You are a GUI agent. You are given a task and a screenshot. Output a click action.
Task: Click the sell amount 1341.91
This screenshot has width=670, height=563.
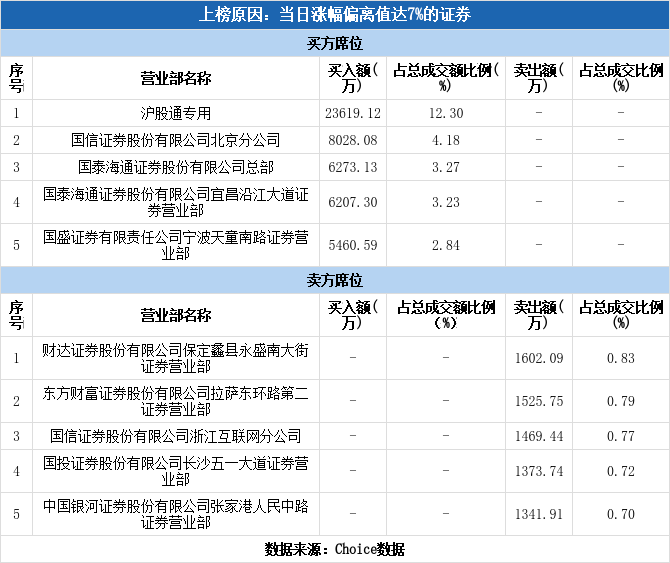coord(539,514)
